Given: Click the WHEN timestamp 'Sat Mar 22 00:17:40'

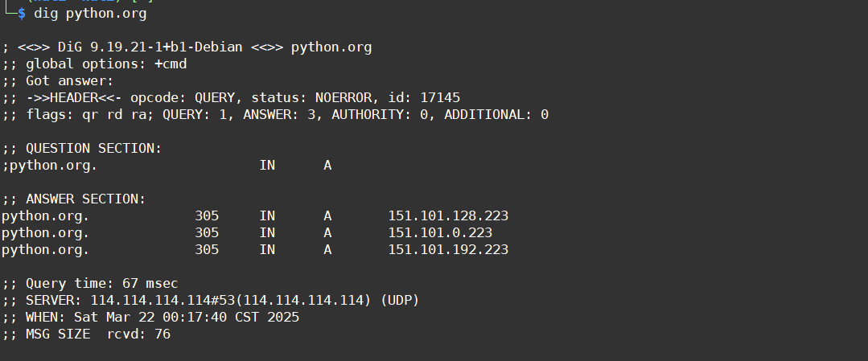Looking at the screenshot, I should (x=150, y=318).
